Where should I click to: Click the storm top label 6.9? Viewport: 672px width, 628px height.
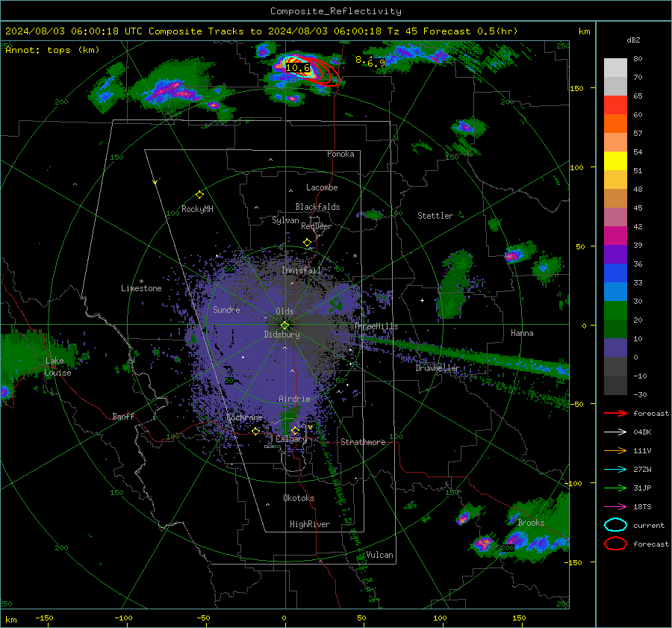(x=376, y=63)
